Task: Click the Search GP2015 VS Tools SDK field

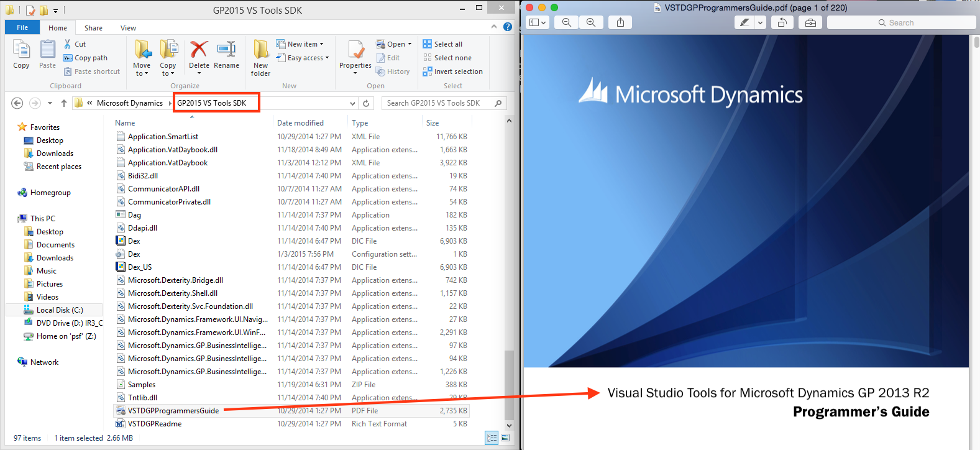Action: click(438, 103)
